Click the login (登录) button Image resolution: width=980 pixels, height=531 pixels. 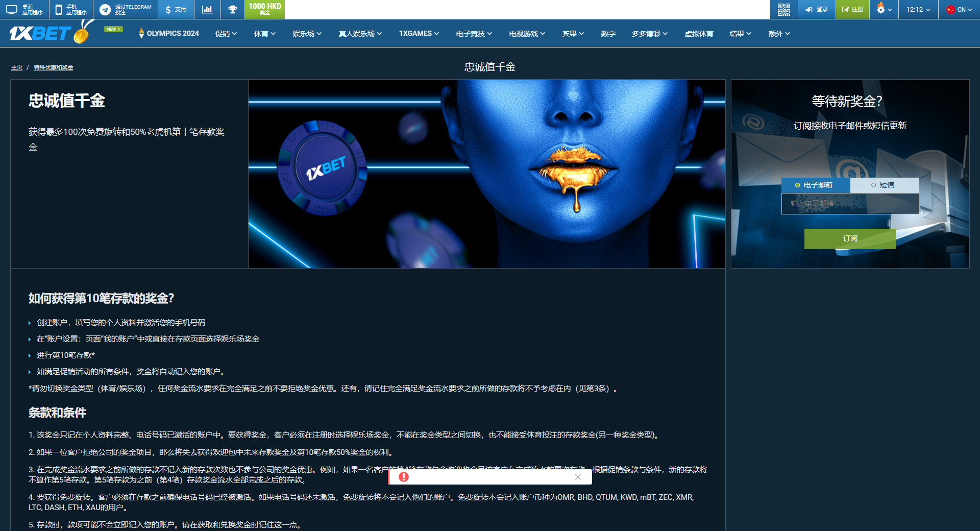pyautogui.click(x=817, y=10)
